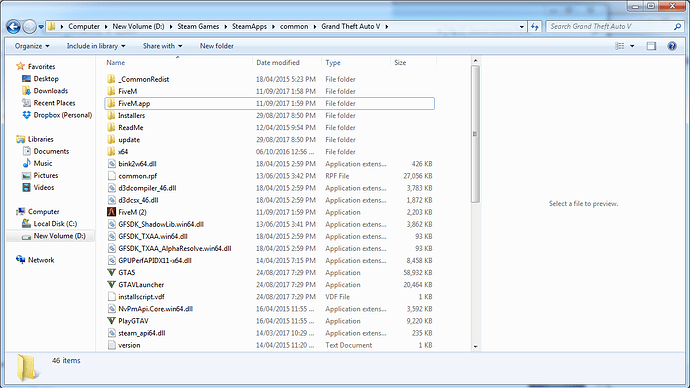This screenshot has height=388, width=690.
Task: Expand the Include in library menu
Action: [x=96, y=46]
